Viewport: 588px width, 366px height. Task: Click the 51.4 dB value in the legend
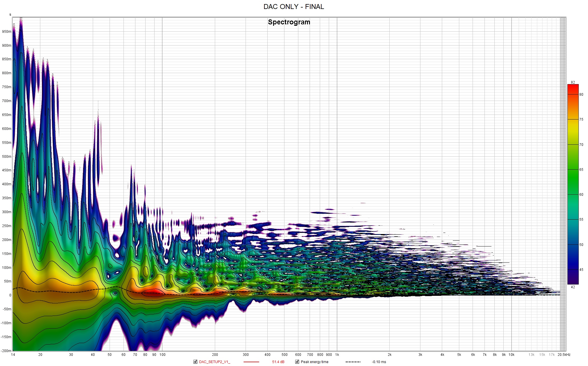pos(278,362)
